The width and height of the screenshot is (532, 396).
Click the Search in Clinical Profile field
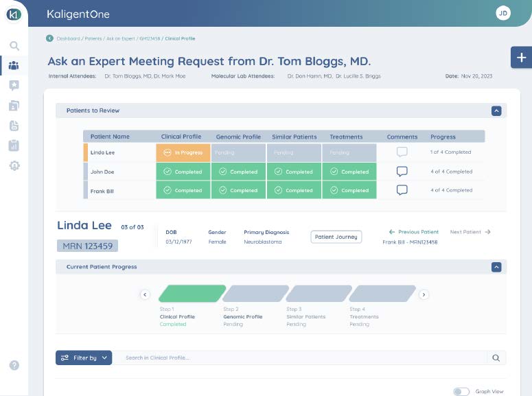tap(302, 358)
